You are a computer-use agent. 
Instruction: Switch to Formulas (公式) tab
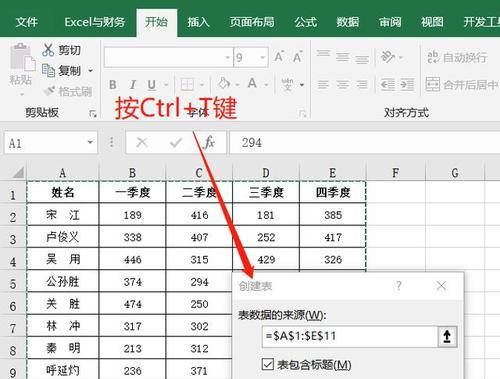click(x=305, y=22)
